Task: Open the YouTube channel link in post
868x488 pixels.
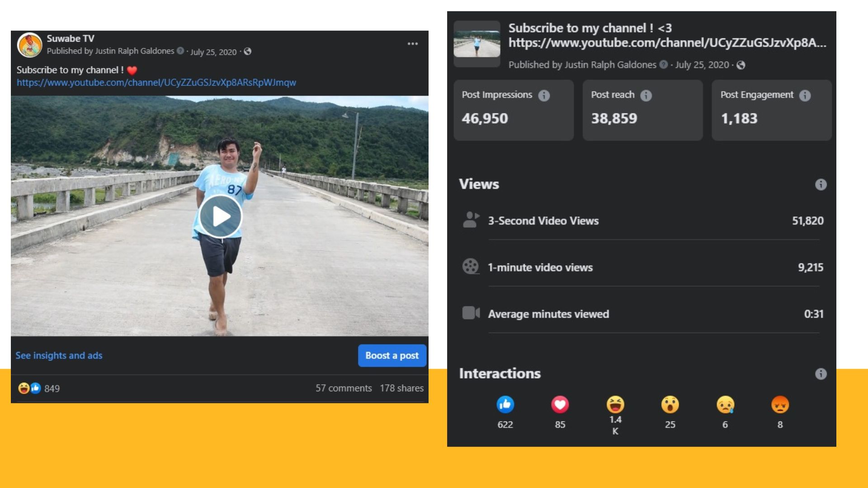Action: pyautogui.click(x=156, y=83)
